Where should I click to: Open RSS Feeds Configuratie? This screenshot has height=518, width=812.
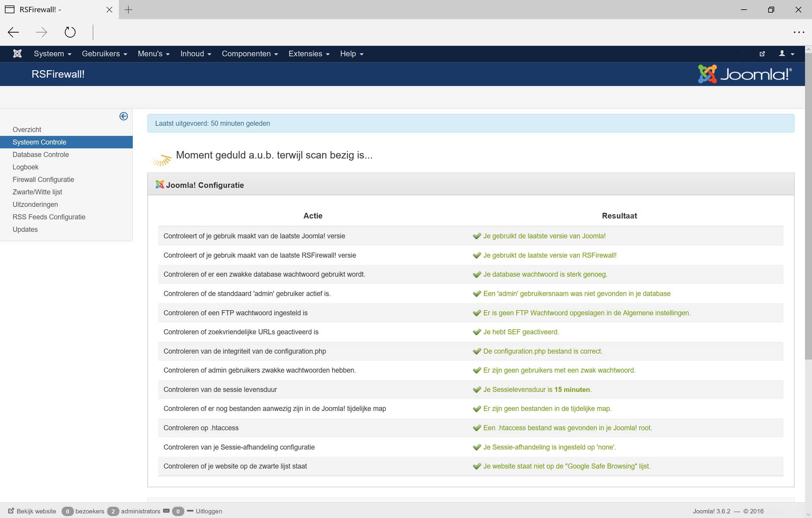coord(49,217)
